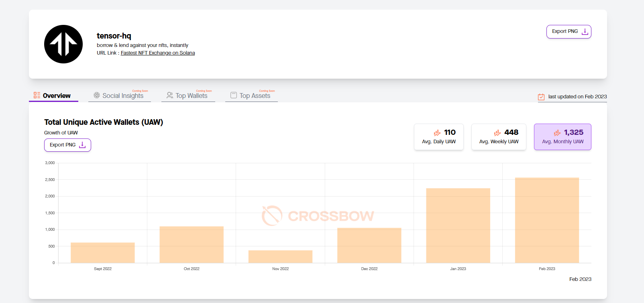Click the Oct 2022 bar in chart

pos(192,245)
